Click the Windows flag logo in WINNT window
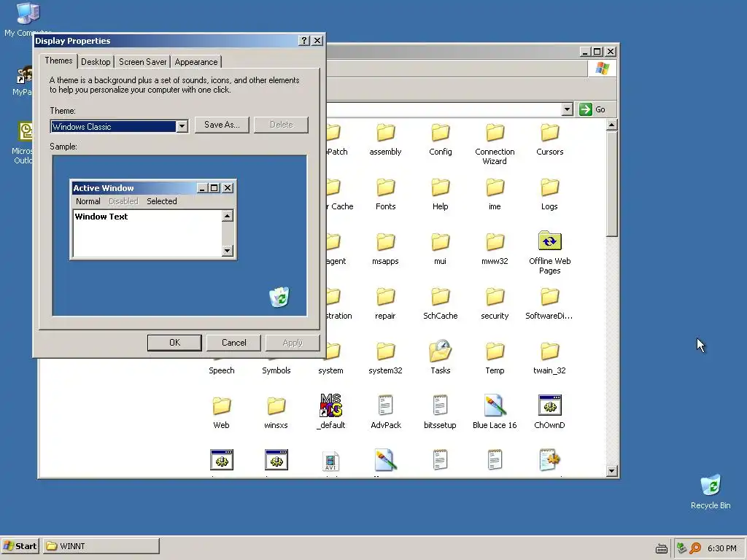This screenshot has width=747, height=560. 602,68
